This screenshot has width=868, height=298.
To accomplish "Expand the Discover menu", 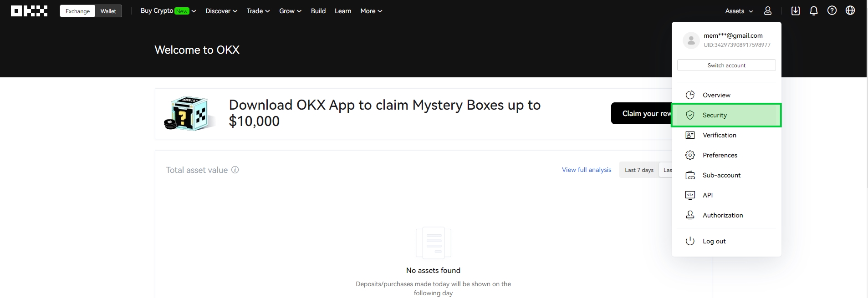I will 221,11.
